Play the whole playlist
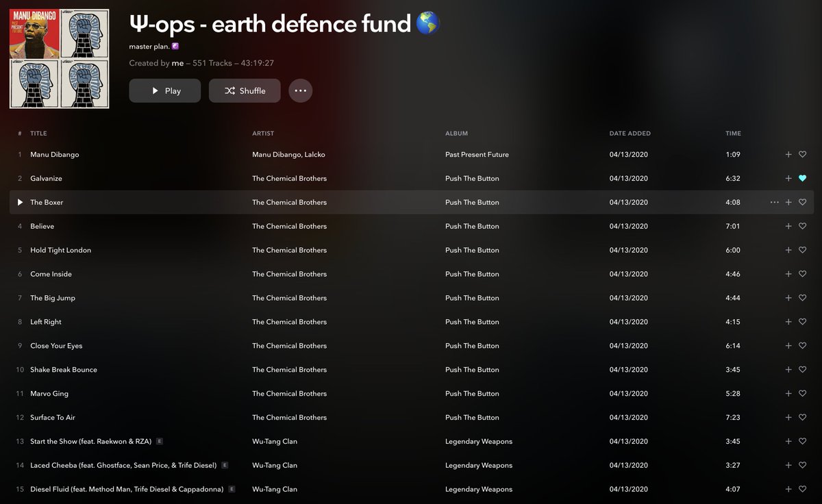Screen dimensions: 822x504 click(165, 90)
